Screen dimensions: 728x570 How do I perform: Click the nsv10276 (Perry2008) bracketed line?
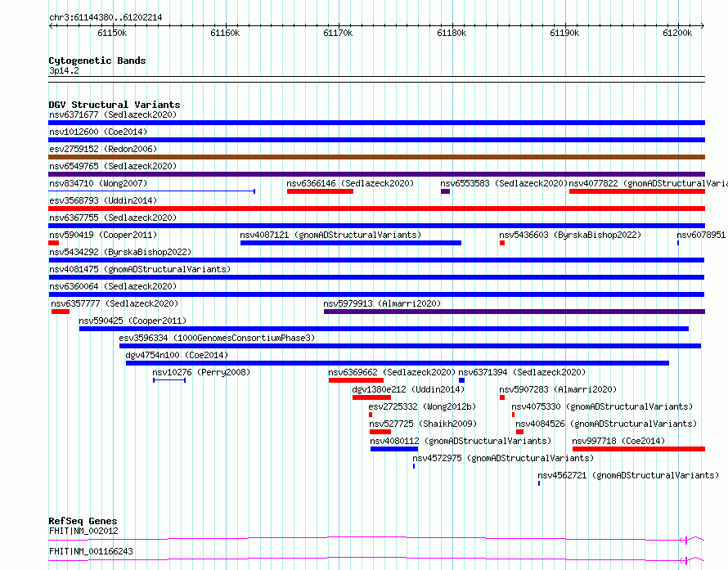click(x=169, y=380)
